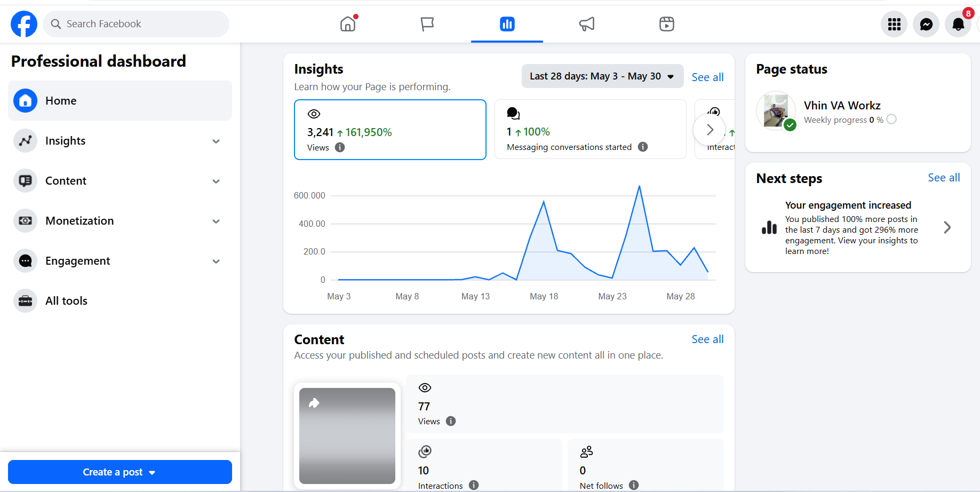Click the Vhin VA Workz profile picture
The image size is (980, 492).
776,111
